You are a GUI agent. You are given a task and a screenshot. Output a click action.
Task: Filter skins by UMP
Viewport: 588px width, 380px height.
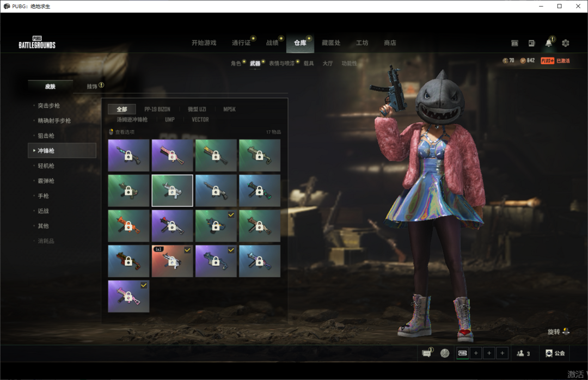170,120
